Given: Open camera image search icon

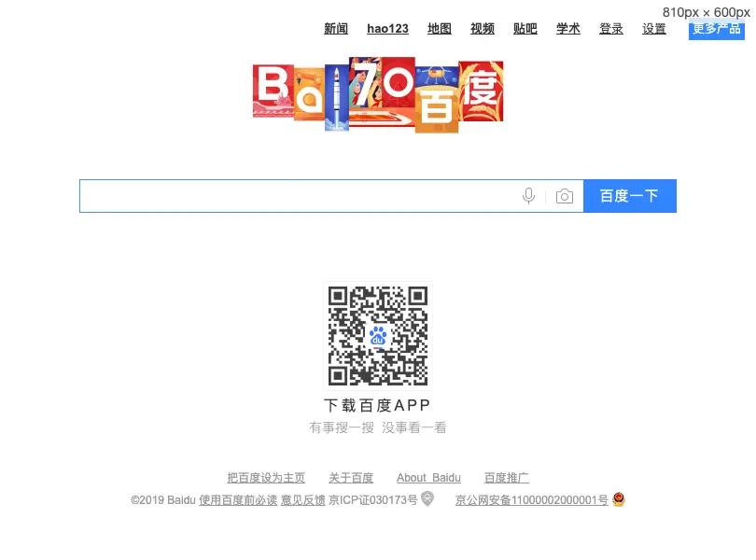Looking at the screenshot, I should 564,196.
